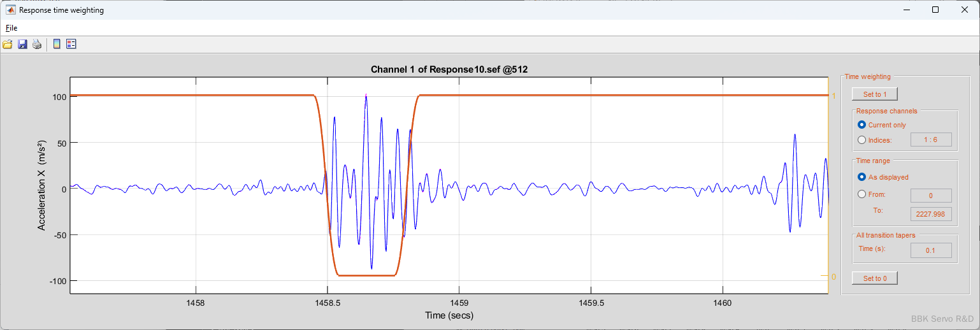Screen dimensions: 980x330
Task: Click the taper Time field showing 0.1
Action: [x=931, y=250]
